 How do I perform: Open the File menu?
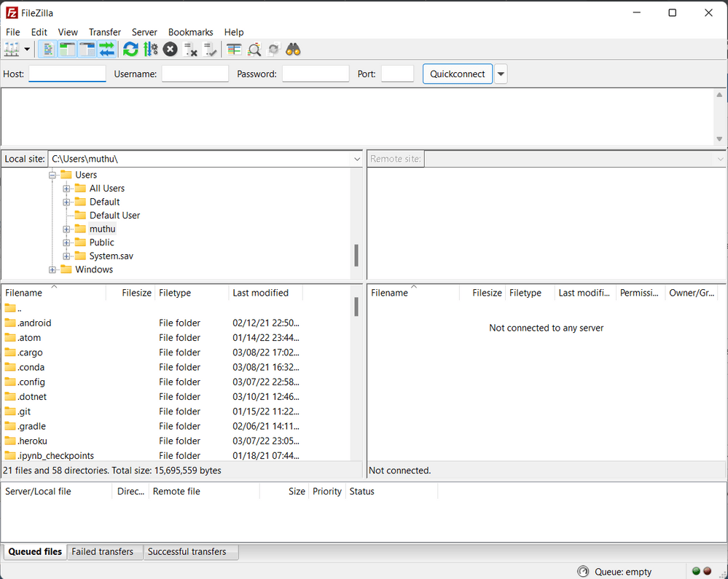tap(12, 32)
